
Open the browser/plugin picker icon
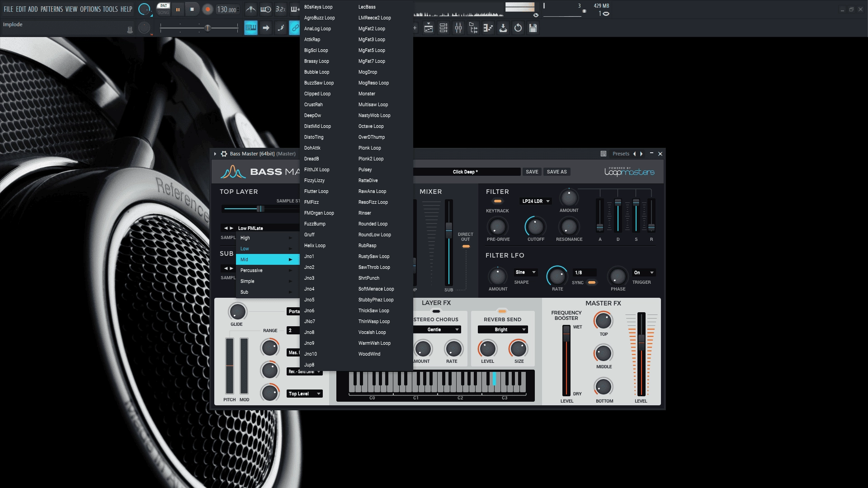(x=473, y=28)
